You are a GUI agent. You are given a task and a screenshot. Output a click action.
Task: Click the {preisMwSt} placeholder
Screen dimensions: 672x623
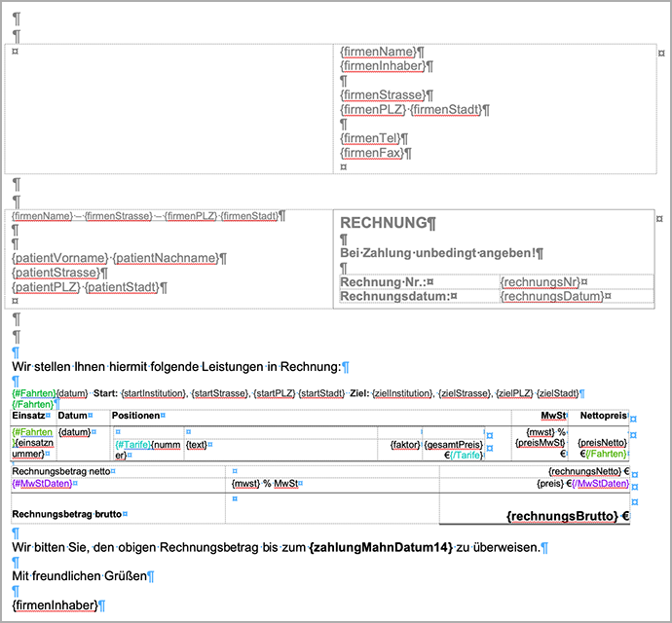pos(540,443)
